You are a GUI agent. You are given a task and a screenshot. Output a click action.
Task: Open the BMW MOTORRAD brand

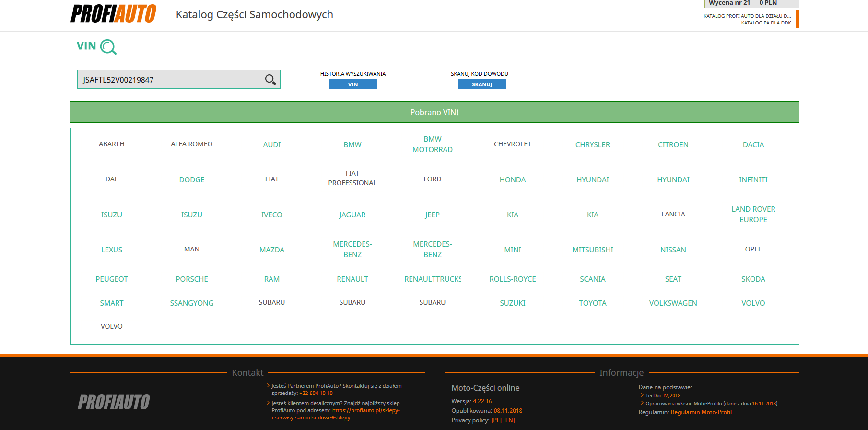433,144
